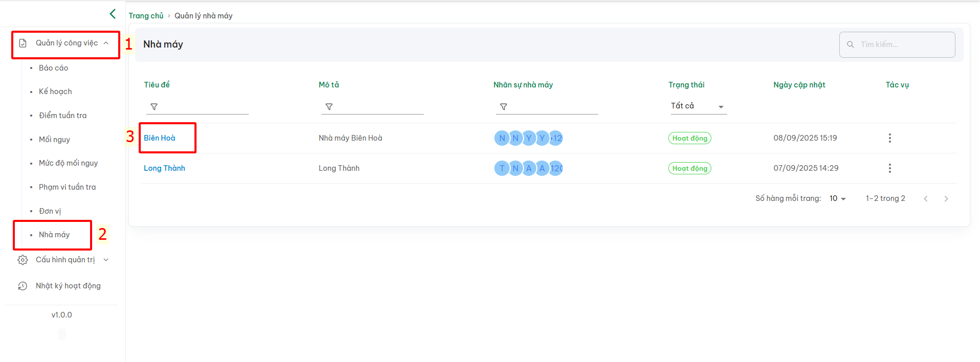Go to next page of the table
The width and height of the screenshot is (980, 362).
tap(946, 198)
